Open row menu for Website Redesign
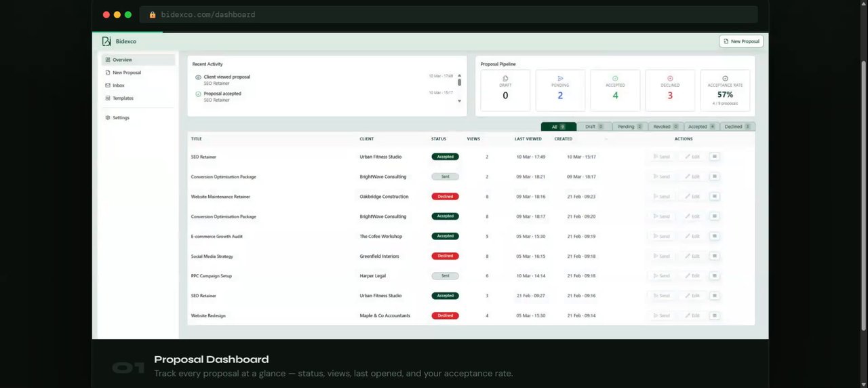Screen dimensions: 868x388 pos(714,315)
